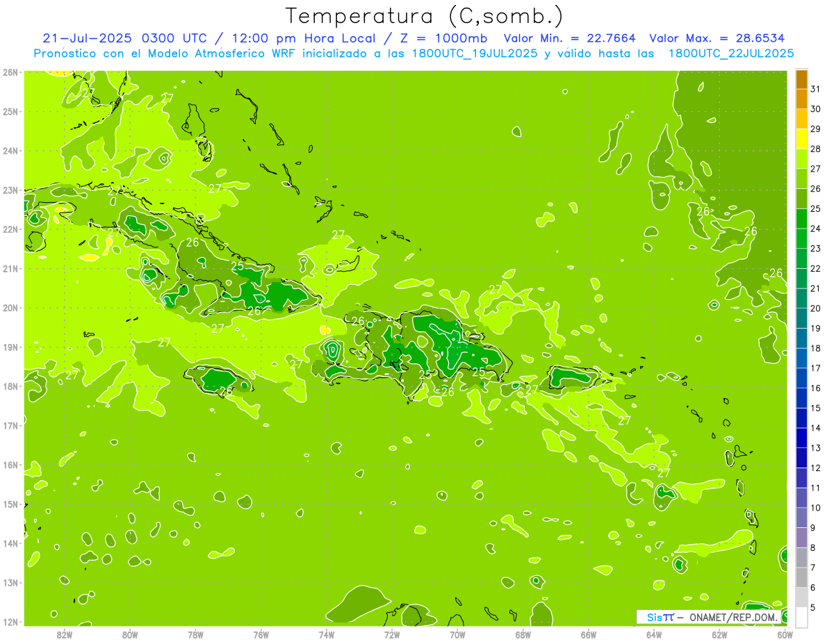
Task: Click the 25N latitude label
Action: click(x=10, y=111)
